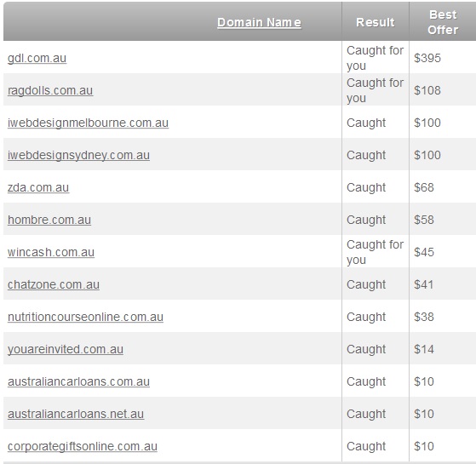Select the $41 best offer value
Image resolution: width=476 pixels, height=464 pixels.
[423, 284]
